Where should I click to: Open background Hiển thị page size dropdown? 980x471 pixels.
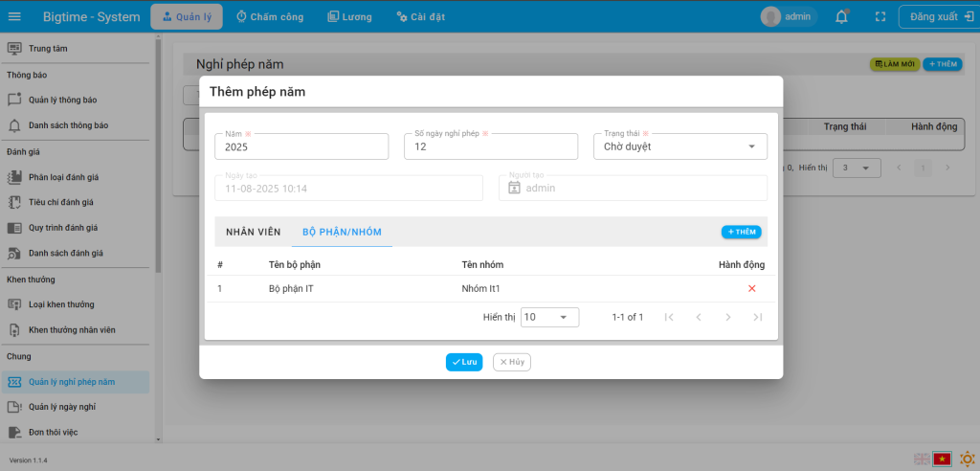pos(856,168)
